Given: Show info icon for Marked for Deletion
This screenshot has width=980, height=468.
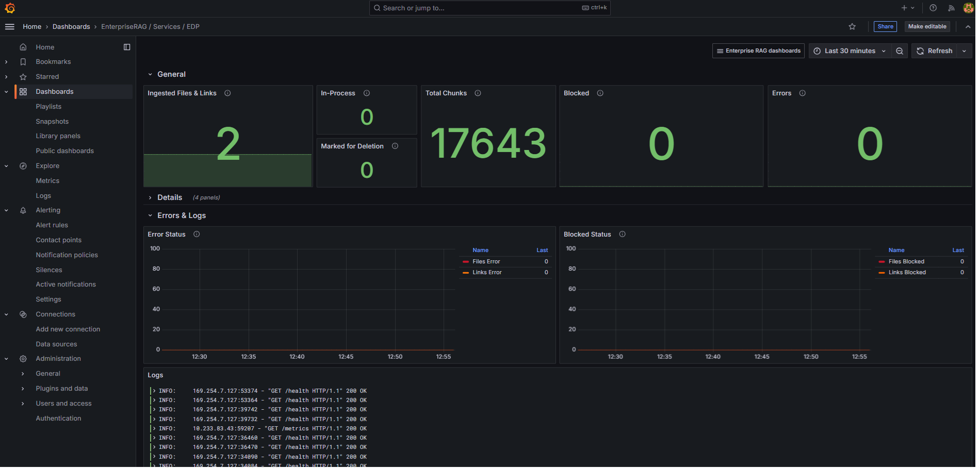Looking at the screenshot, I should [x=395, y=146].
